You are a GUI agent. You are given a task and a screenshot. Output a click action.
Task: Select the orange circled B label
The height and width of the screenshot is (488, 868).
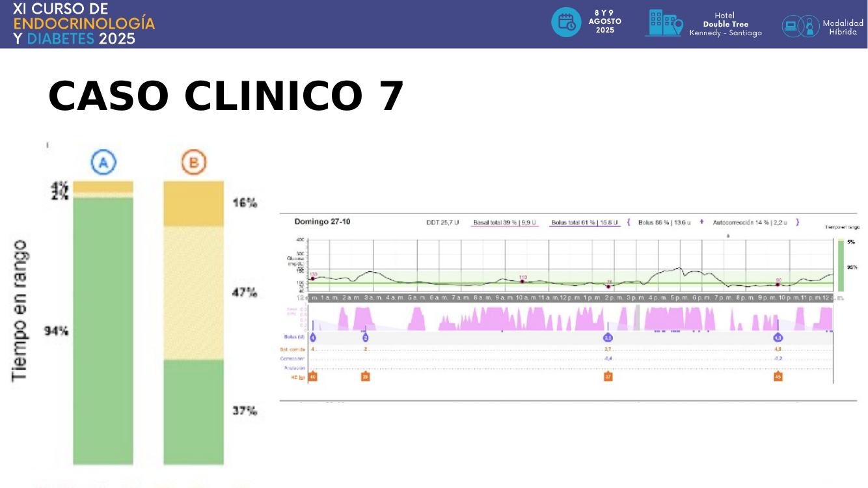pos(193,162)
